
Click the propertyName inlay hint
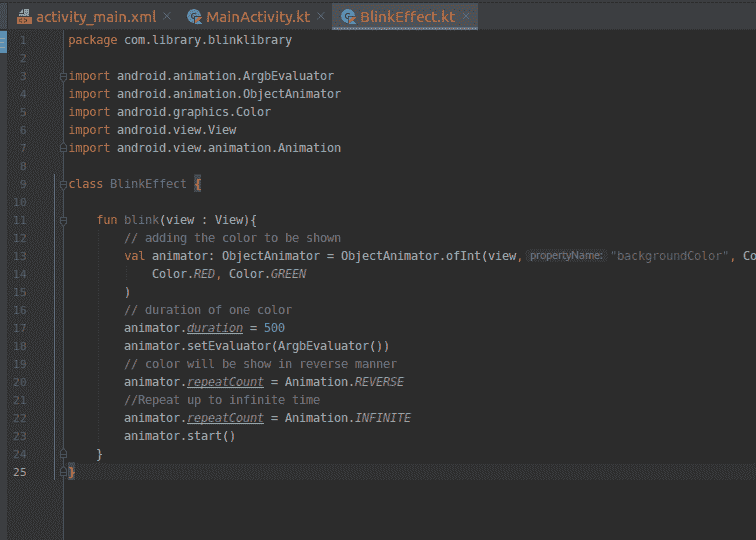(566, 256)
